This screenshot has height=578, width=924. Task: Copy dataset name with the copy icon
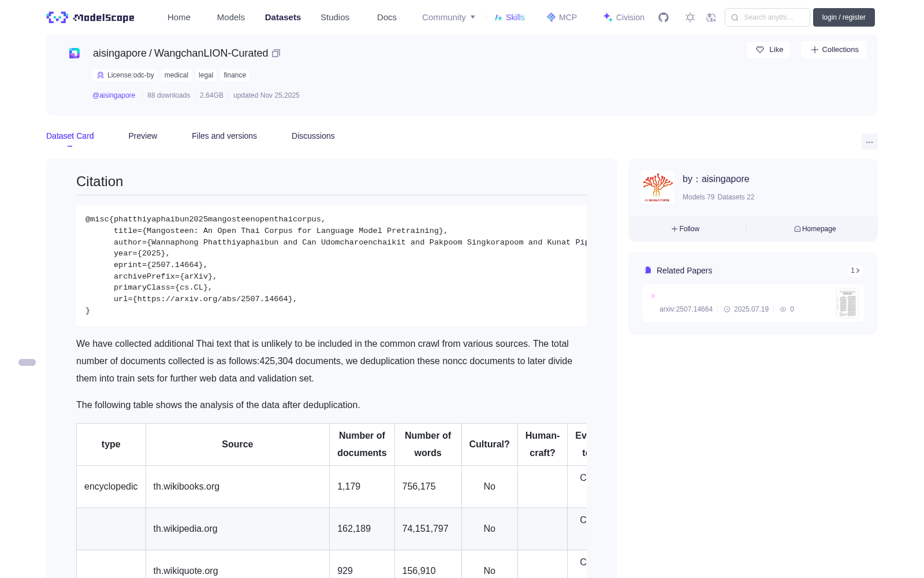tap(276, 53)
